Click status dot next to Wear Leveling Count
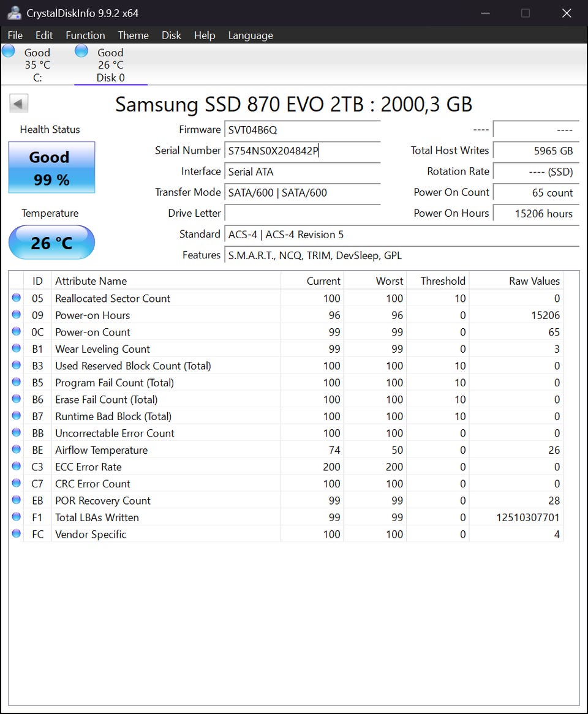Image resolution: width=588 pixels, height=714 pixels. 17,348
